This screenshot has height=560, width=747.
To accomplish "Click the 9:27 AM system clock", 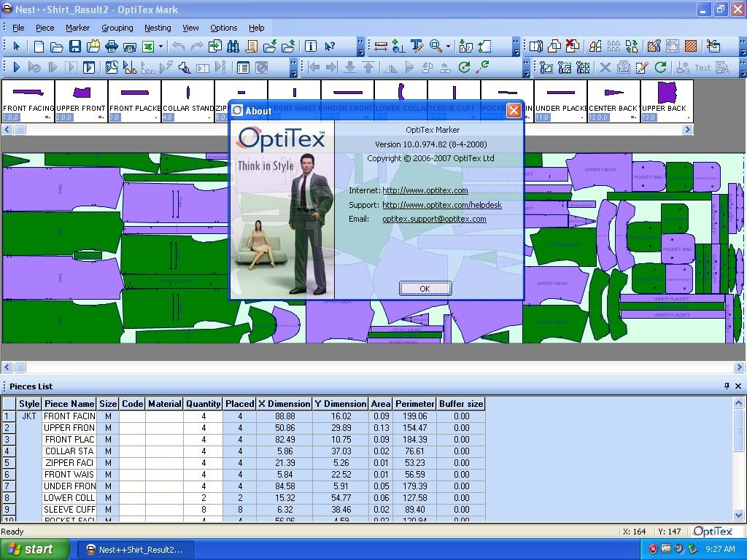I will point(720,550).
